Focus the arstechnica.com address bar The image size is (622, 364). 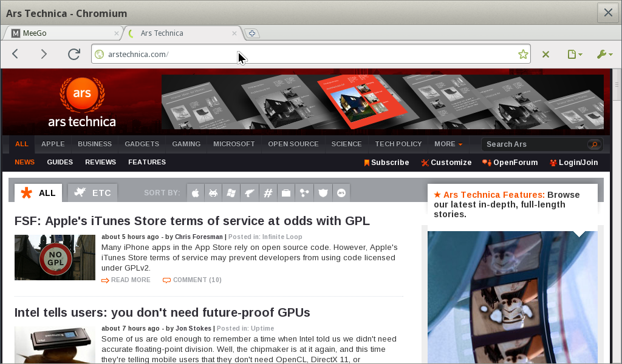[x=310, y=54]
